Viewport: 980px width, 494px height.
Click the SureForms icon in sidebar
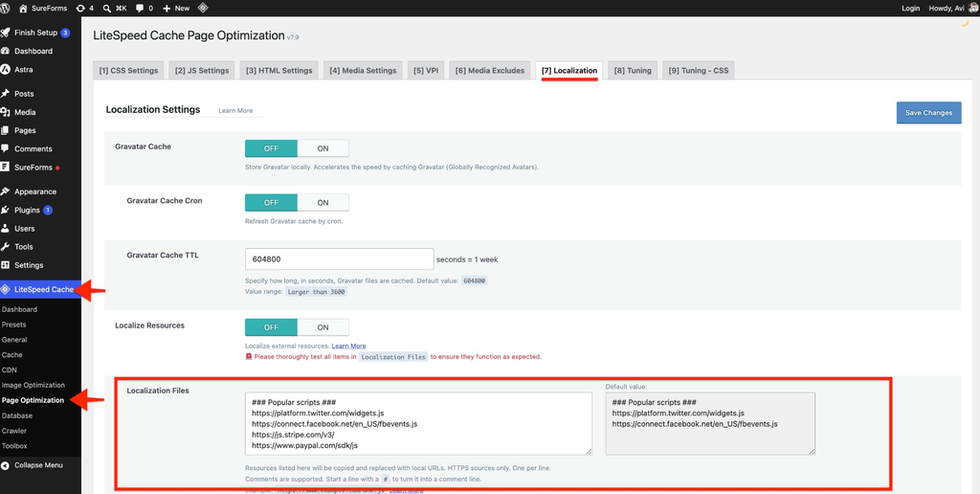(6, 167)
